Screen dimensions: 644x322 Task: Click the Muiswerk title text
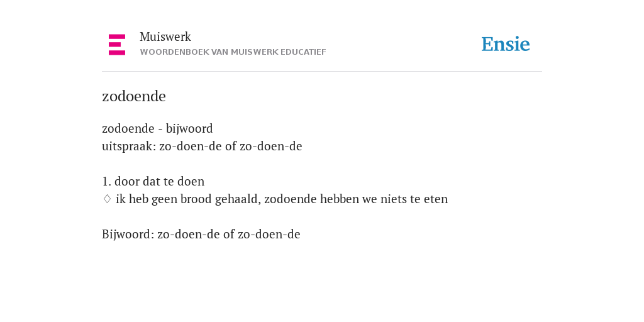coord(165,36)
